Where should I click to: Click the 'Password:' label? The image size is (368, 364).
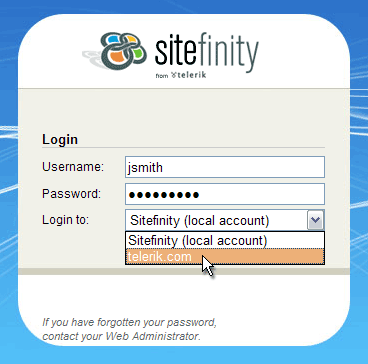click(x=71, y=193)
